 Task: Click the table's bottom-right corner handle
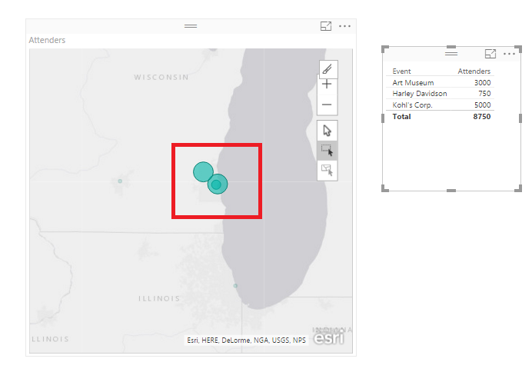pyautogui.click(x=518, y=188)
